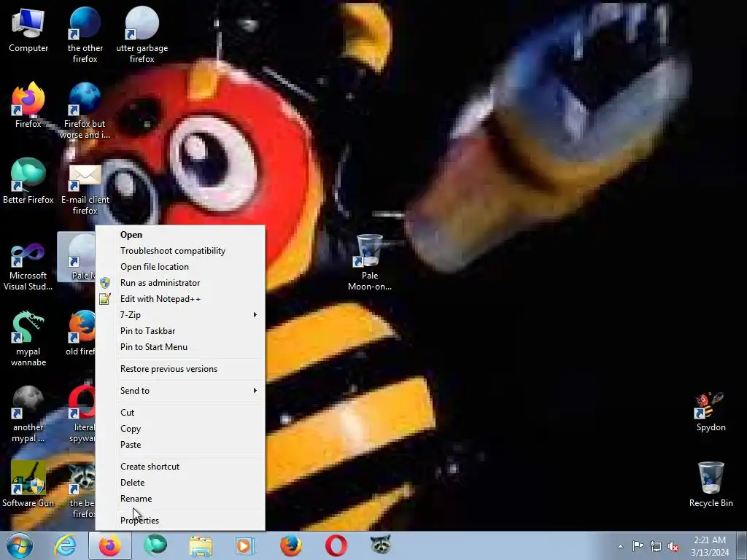Select the 'Pale Moon-on...' recycle-bin shortcut

pos(370,262)
